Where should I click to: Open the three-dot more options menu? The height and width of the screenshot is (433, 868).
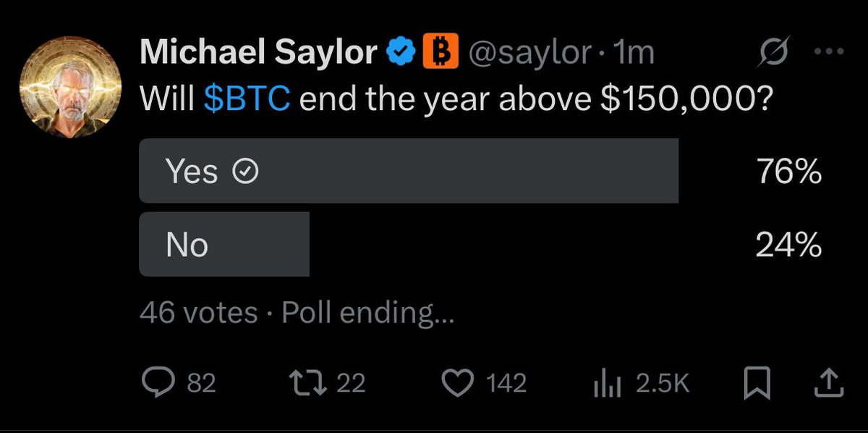829,52
